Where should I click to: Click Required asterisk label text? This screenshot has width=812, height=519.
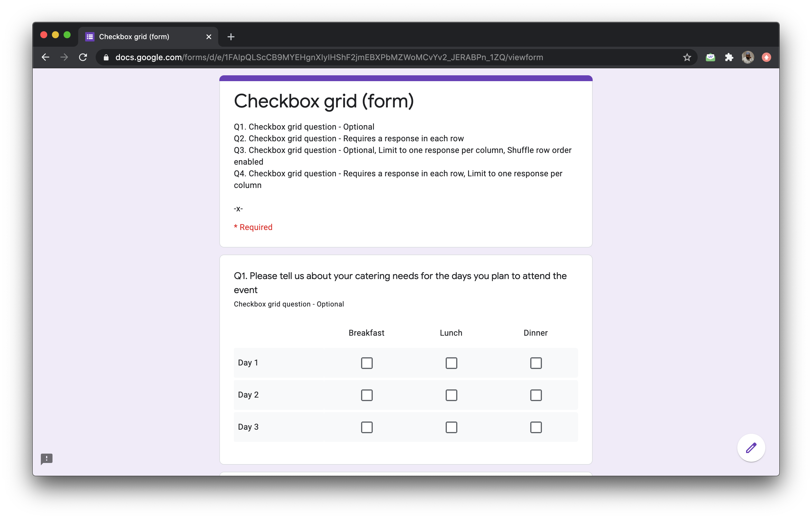(252, 227)
